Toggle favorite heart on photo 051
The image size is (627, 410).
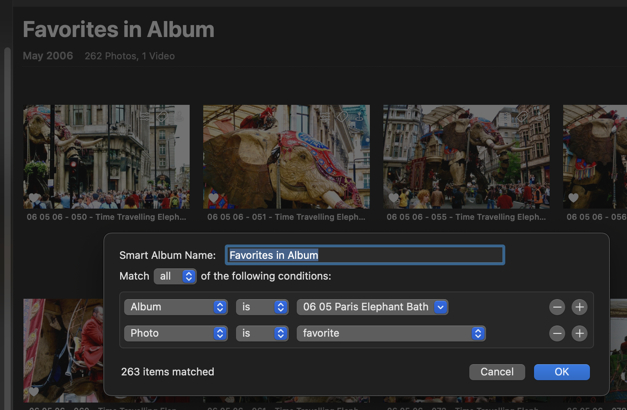(214, 198)
